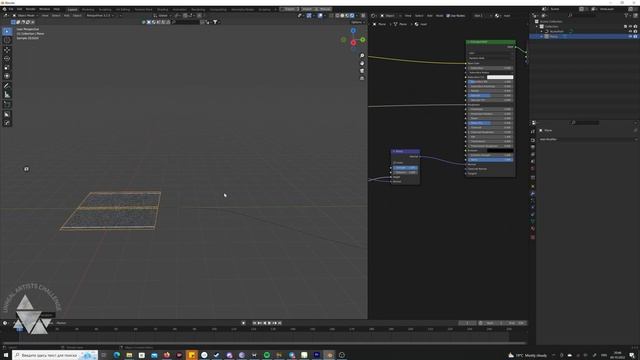640x360 pixels.
Task: Switch to the Shading workspace tab
Action: tap(162, 9)
